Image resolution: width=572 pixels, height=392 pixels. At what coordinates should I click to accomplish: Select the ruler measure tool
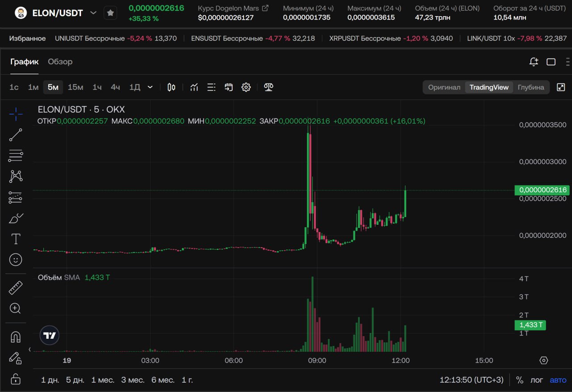[x=16, y=288]
